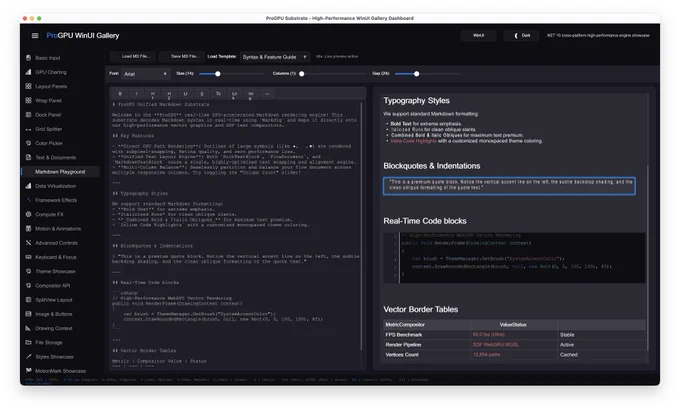
Task: Toggle the Dark theme switch
Action: click(521, 36)
